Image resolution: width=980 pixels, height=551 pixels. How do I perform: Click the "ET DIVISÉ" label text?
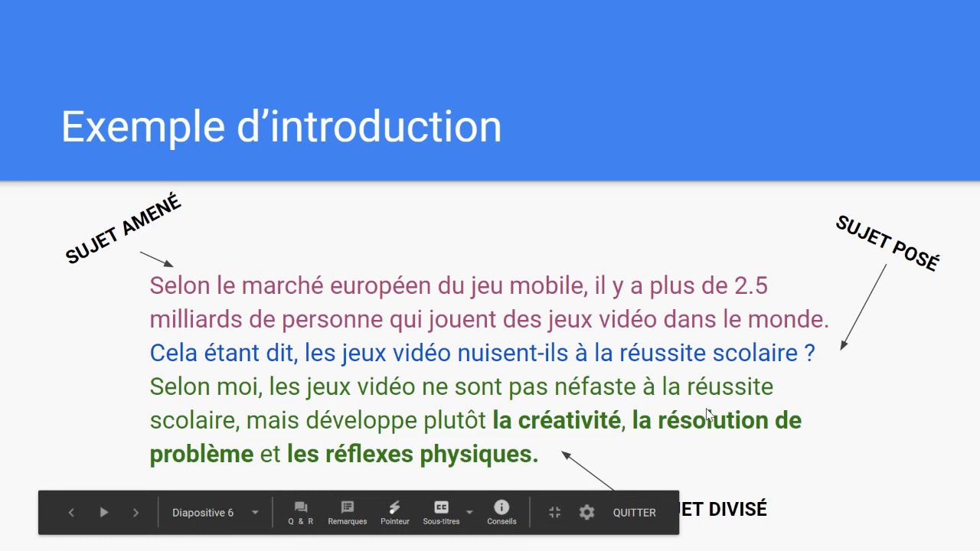723,509
